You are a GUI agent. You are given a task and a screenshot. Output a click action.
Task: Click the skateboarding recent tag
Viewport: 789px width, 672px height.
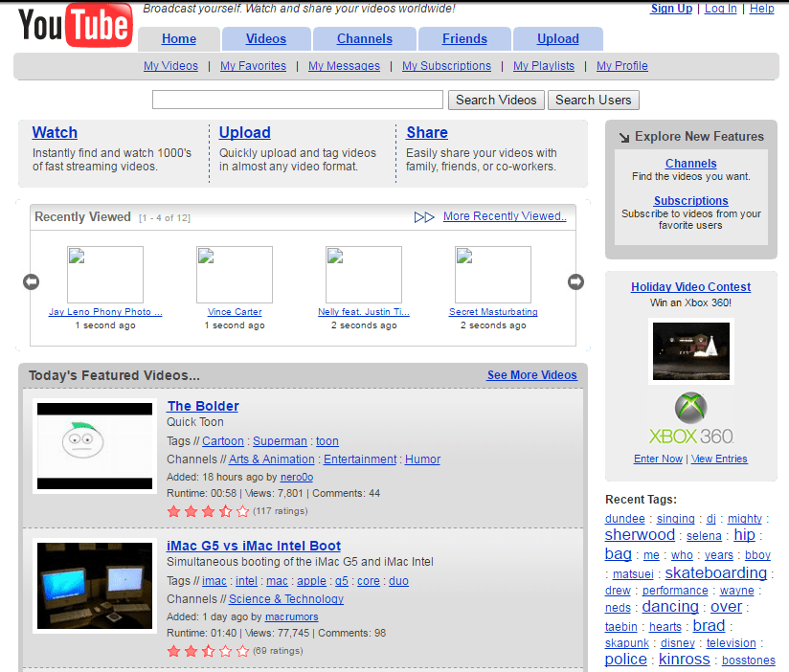pyautogui.click(x=716, y=572)
